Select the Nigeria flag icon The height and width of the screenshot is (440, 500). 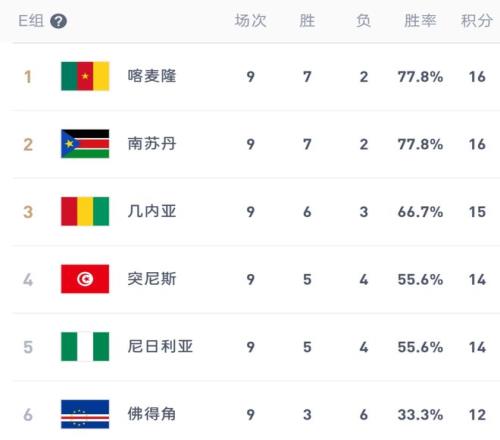(x=85, y=347)
